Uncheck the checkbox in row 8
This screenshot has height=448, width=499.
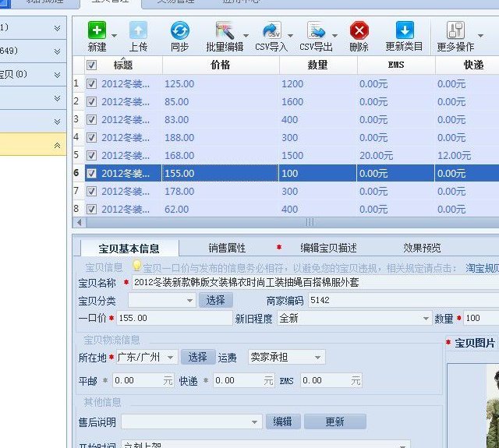(x=91, y=209)
